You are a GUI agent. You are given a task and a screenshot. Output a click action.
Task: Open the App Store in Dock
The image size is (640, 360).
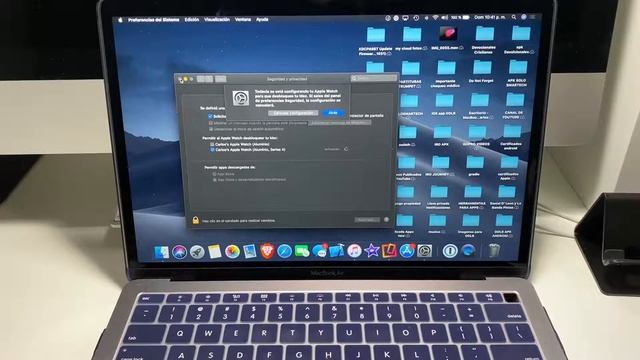point(407,251)
